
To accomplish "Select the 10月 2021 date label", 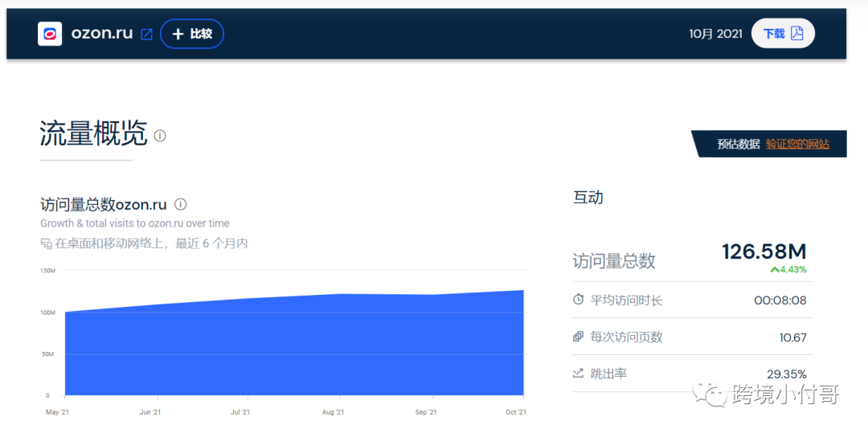I will pyautogui.click(x=715, y=34).
